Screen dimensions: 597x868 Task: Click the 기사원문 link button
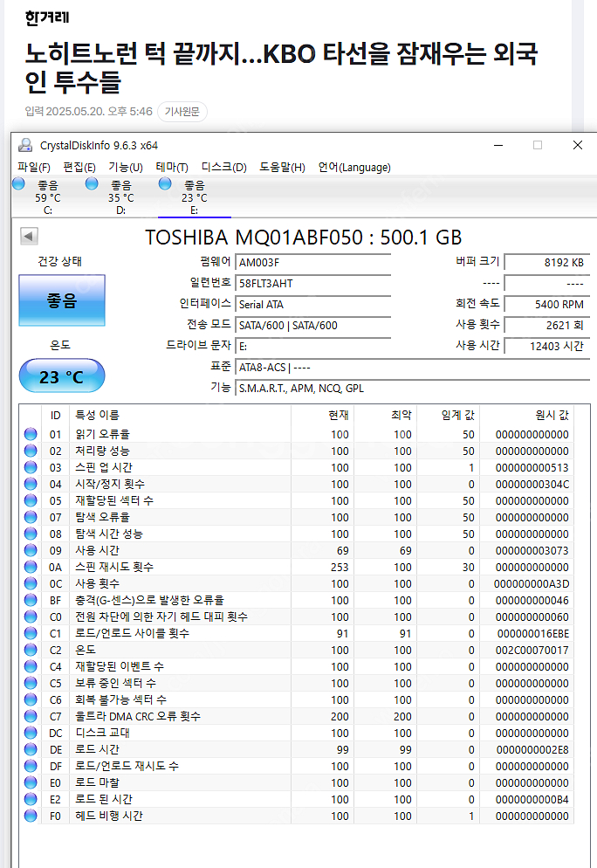(182, 112)
